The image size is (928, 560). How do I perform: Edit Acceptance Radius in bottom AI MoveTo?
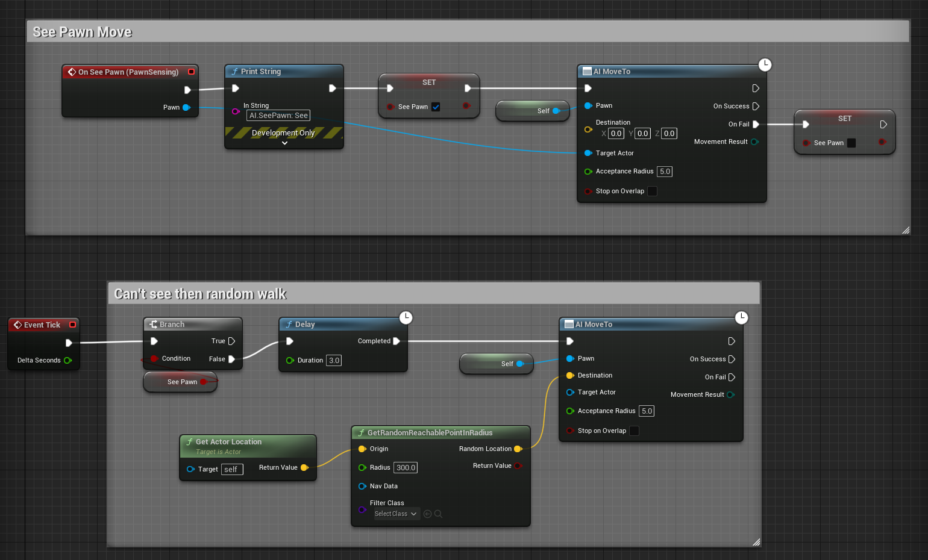(x=647, y=411)
